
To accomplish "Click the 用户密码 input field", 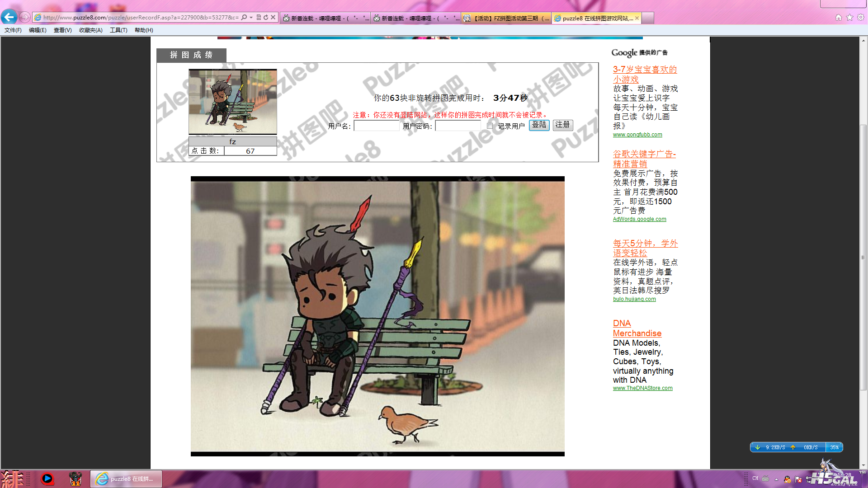I will tap(458, 126).
